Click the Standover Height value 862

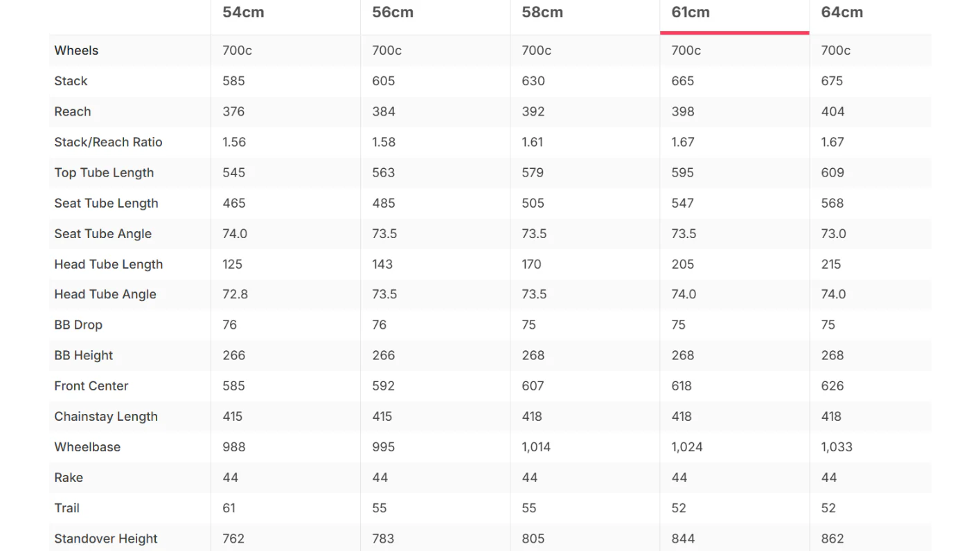coord(832,539)
